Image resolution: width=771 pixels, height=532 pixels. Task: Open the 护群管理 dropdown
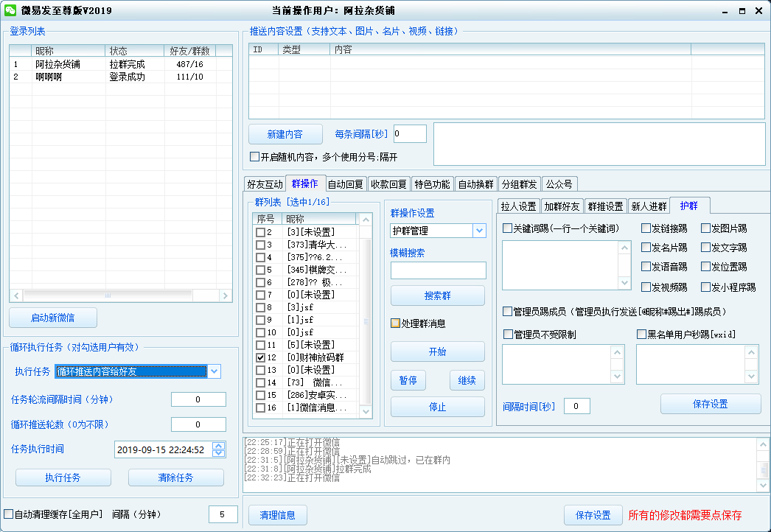pyautogui.click(x=479, y=231)
